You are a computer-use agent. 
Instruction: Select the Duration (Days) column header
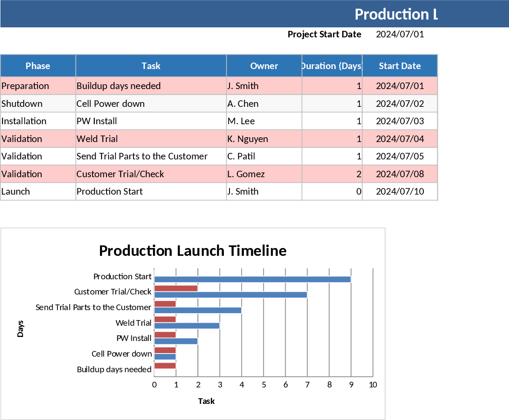pyautogui.click(x=332, y=66)
